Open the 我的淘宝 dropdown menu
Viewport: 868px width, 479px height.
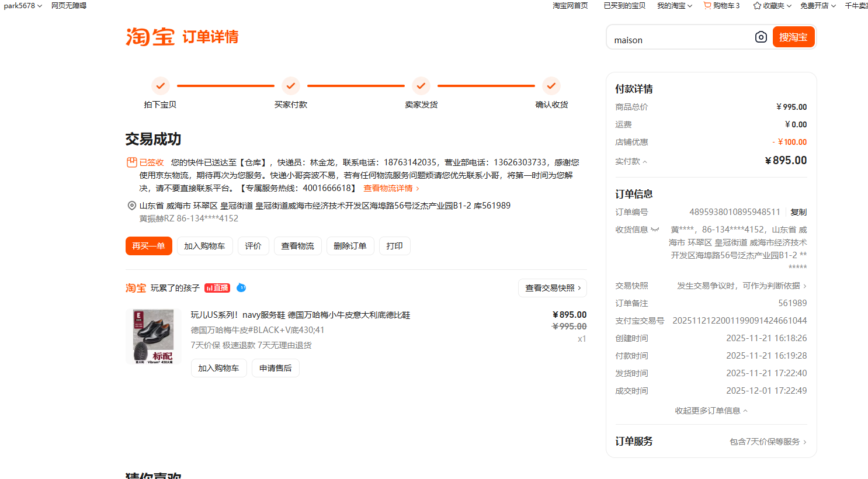pos(674,6)
